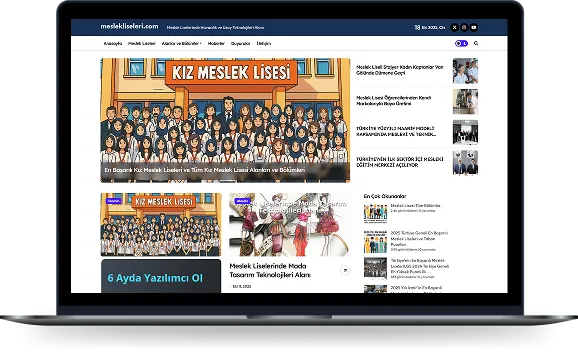
Task: Click thumbnail of Sektör İçi Mesleki Eğitim article
Action: 465,162
